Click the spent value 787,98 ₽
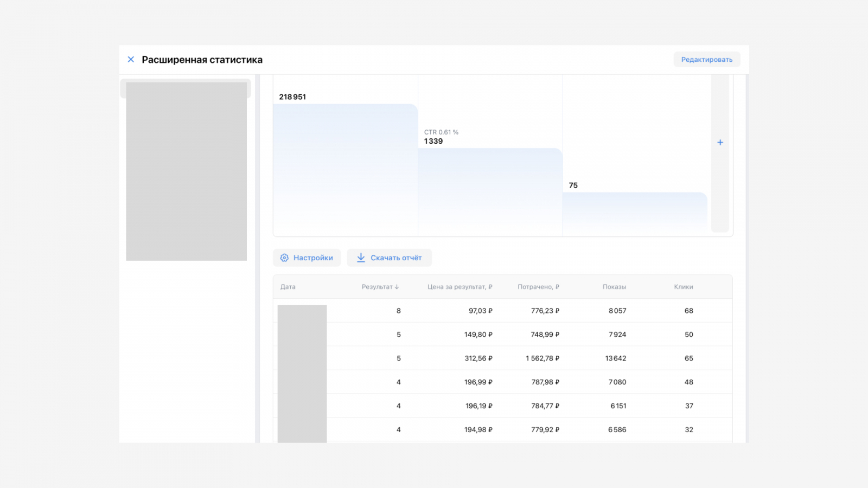868x488 pixels. tap(545, 382)
